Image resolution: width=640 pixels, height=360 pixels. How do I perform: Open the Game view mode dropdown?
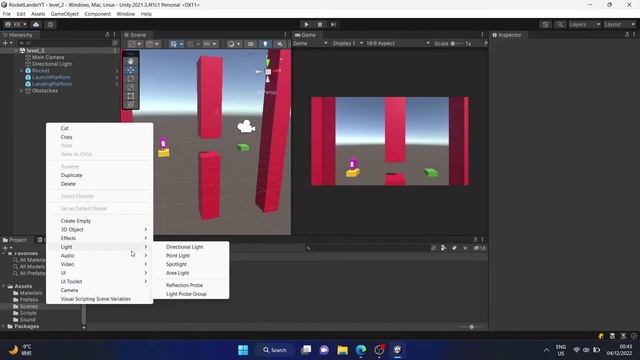pyautogui.click(x=310, y=43)
